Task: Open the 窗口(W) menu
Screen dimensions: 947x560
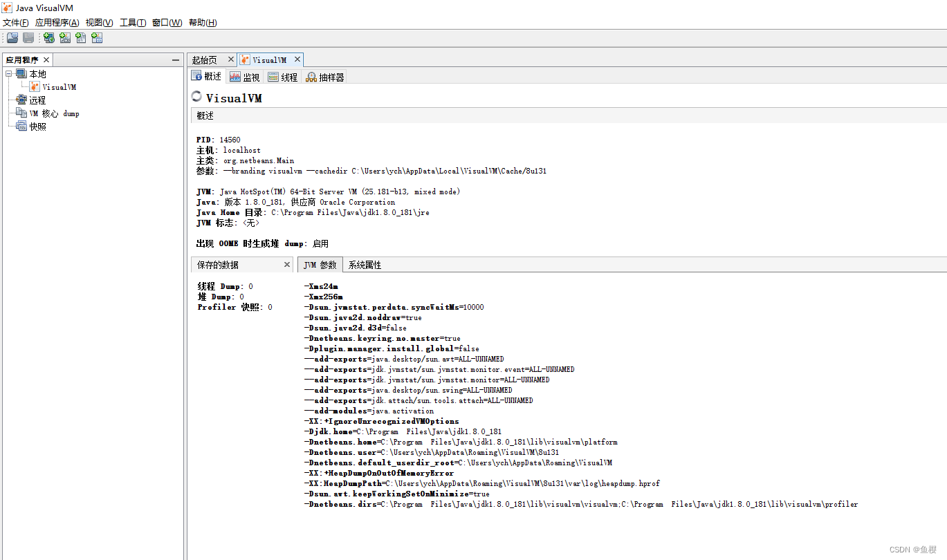Action: click(x=167, y=23)
